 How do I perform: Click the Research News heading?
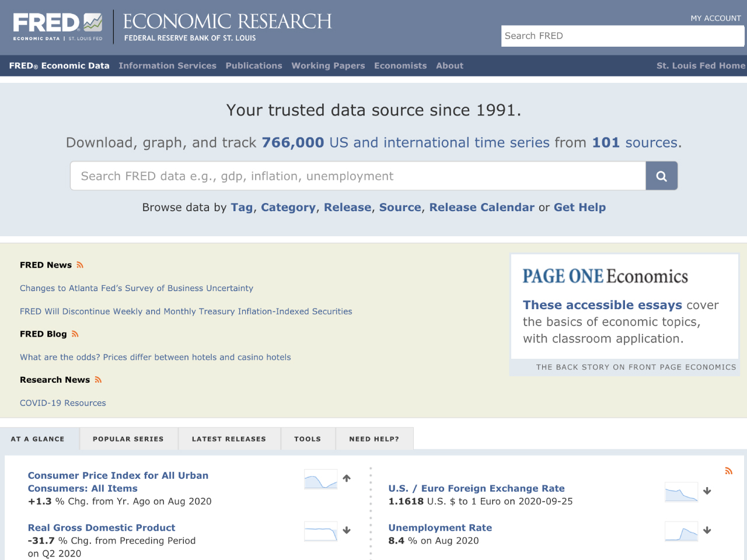point(55,380)
